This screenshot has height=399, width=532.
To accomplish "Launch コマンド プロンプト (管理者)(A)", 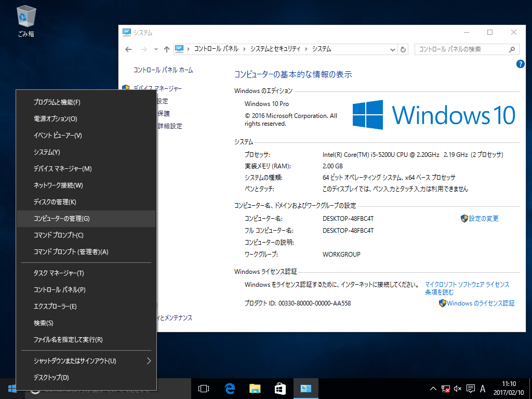I will click(86, 252).
